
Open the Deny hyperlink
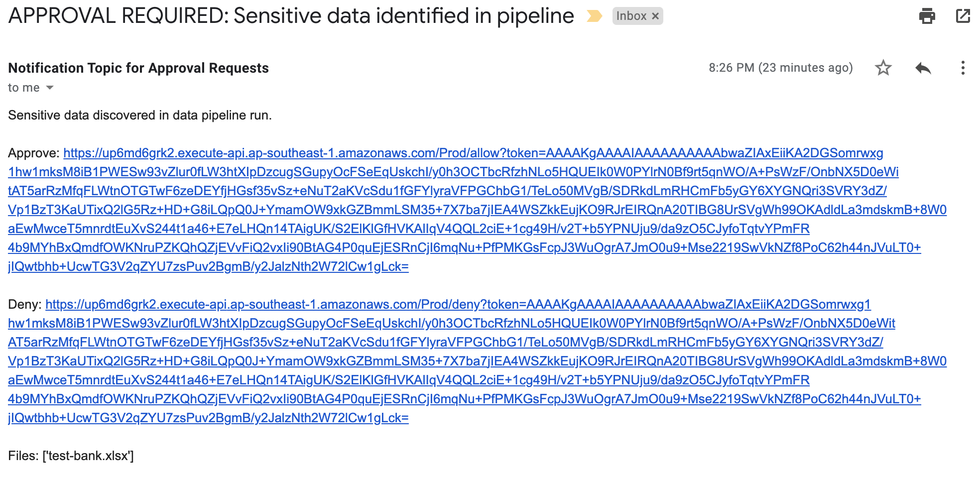click(299, 304)
